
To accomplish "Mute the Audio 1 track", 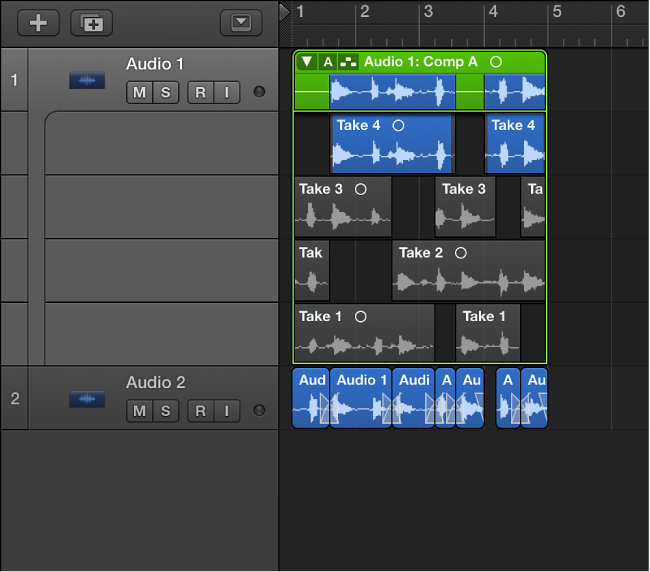I will point(139,93).
